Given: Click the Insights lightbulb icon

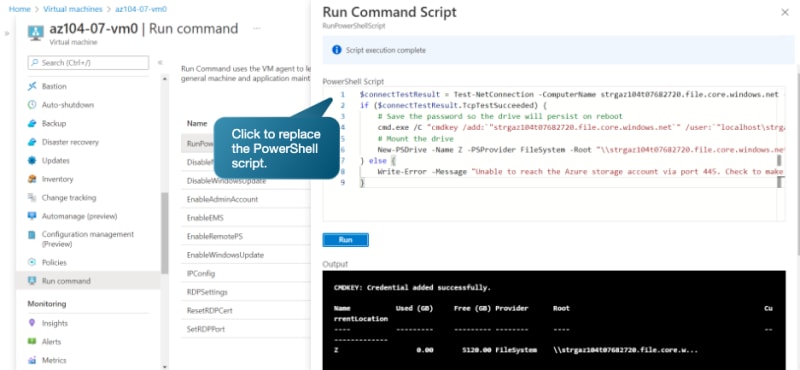Looking at the screenshot, I should pos(32,323).
